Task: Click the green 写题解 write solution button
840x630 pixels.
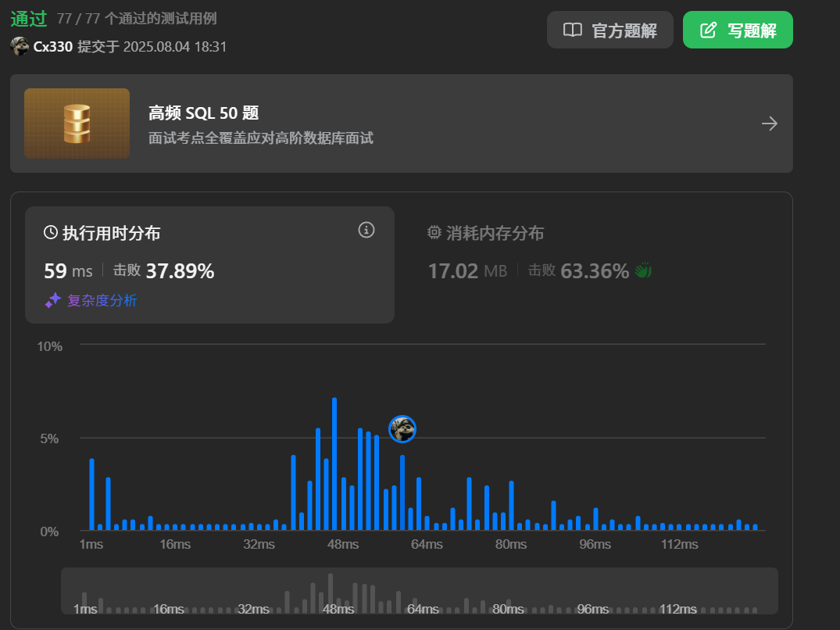Action: point(738,30)
